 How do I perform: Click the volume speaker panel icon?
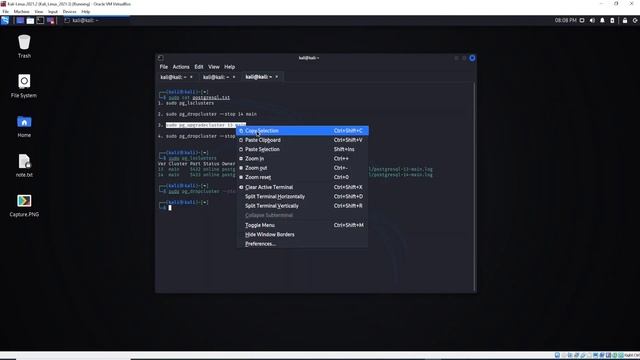point(592,20)
